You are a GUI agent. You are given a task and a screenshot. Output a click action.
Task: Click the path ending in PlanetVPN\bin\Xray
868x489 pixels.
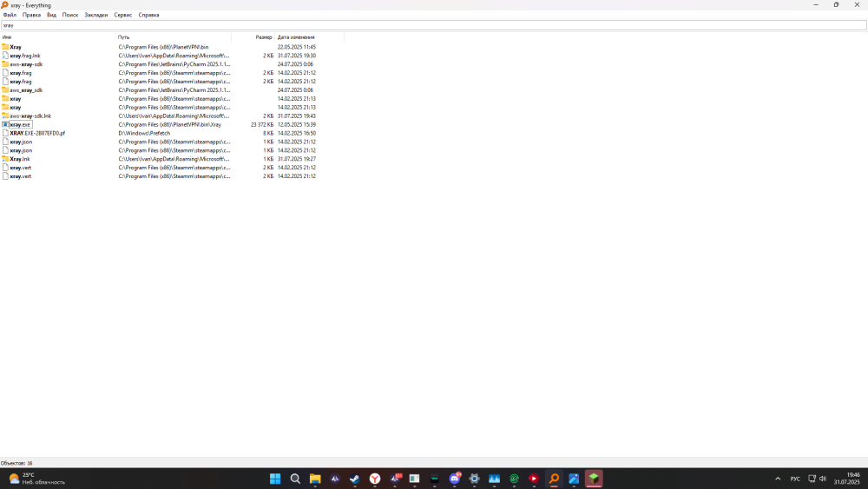169,124
